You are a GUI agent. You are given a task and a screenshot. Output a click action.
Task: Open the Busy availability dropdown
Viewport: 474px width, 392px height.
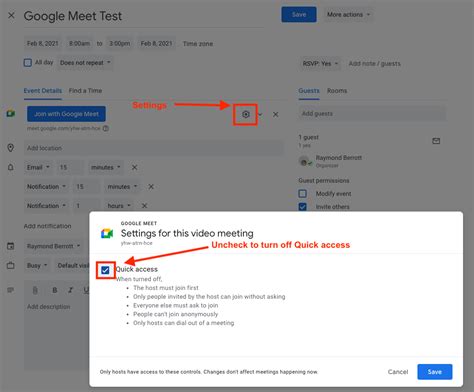[x=37, y=266]
